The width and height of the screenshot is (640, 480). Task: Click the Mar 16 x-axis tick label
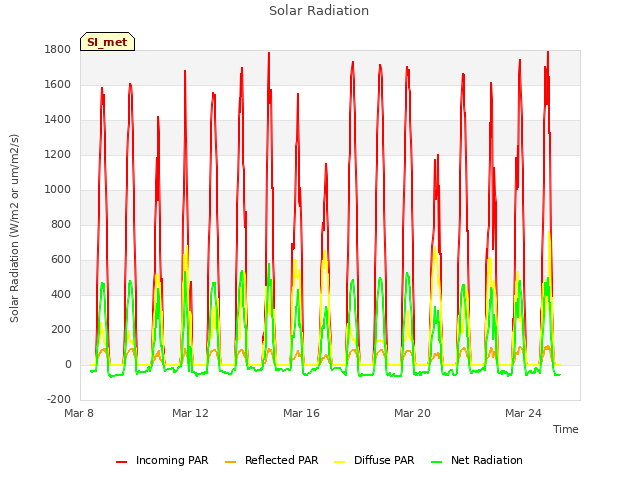(301, 413)
